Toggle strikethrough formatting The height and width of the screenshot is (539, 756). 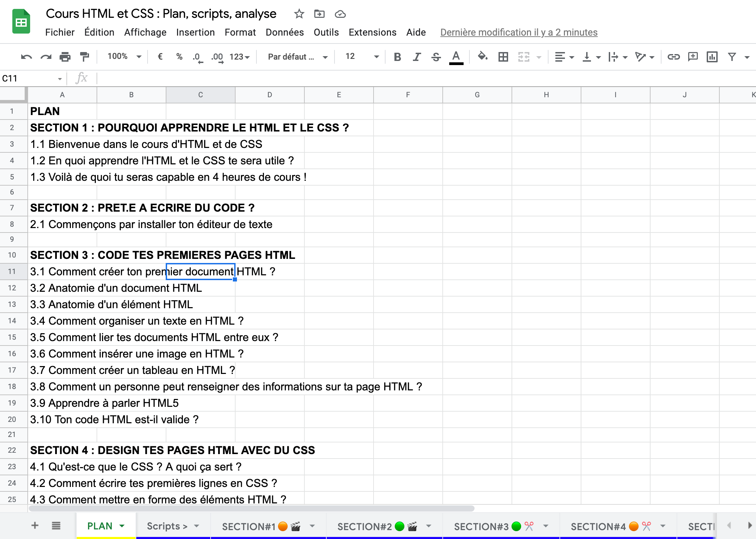[436, 57]
